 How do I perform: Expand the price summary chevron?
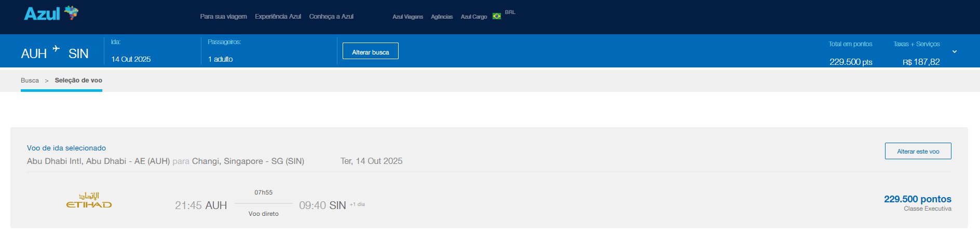pyautogui.click(x=954, y=52)
